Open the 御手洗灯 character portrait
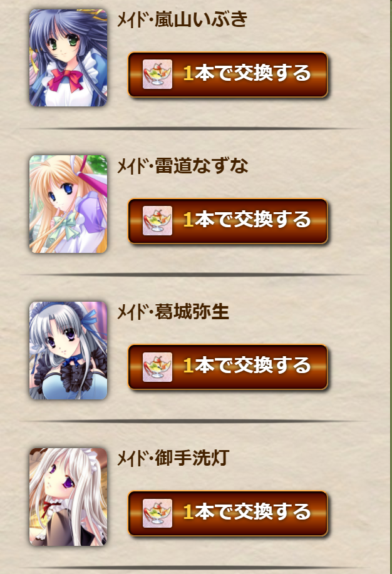The width and height of the screenshot is (392, 574). click(x=68, y=497)
